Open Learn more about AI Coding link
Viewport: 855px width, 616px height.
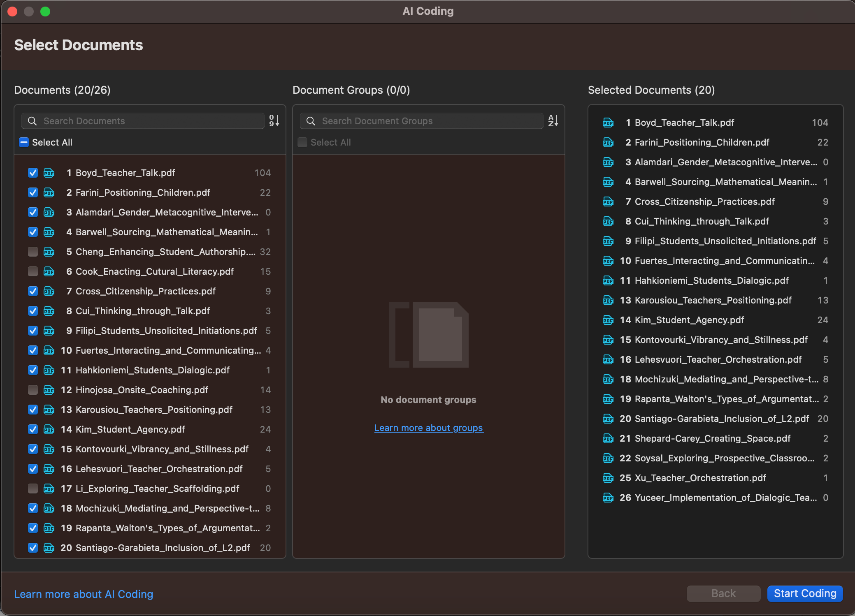[84, 594]
